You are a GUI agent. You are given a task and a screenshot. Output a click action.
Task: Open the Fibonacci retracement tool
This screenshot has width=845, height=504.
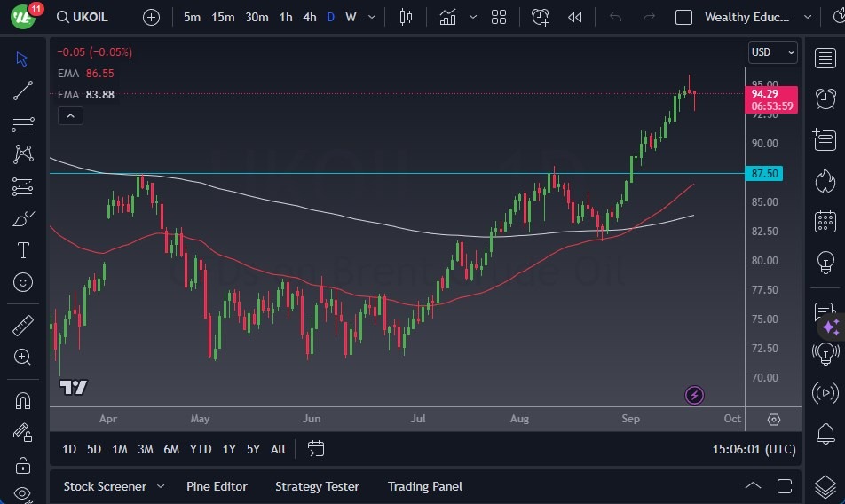[x=23, y=122]
